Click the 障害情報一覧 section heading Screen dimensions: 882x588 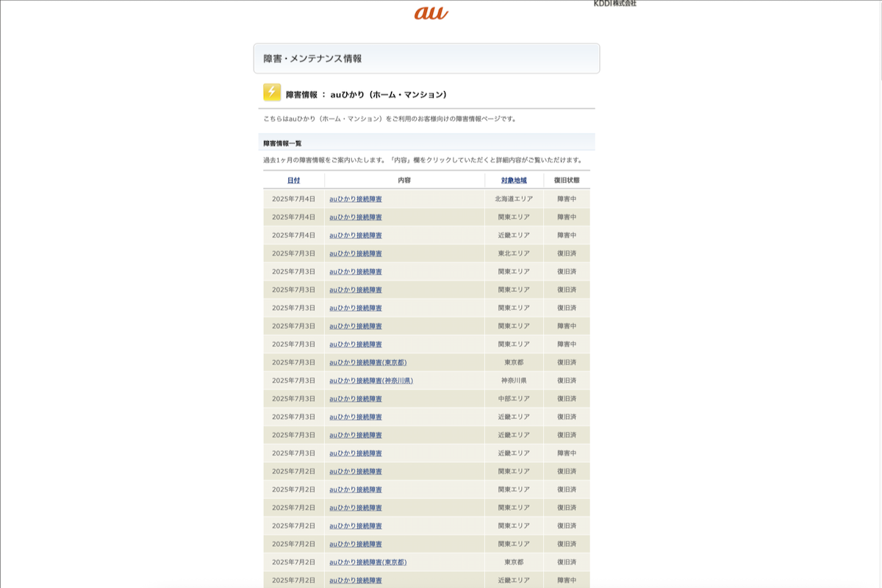coord(282,143)
